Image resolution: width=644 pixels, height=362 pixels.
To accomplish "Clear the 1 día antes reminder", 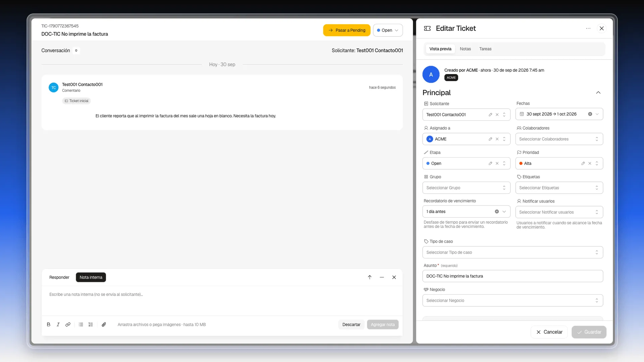I will click(x=497, y=212).
